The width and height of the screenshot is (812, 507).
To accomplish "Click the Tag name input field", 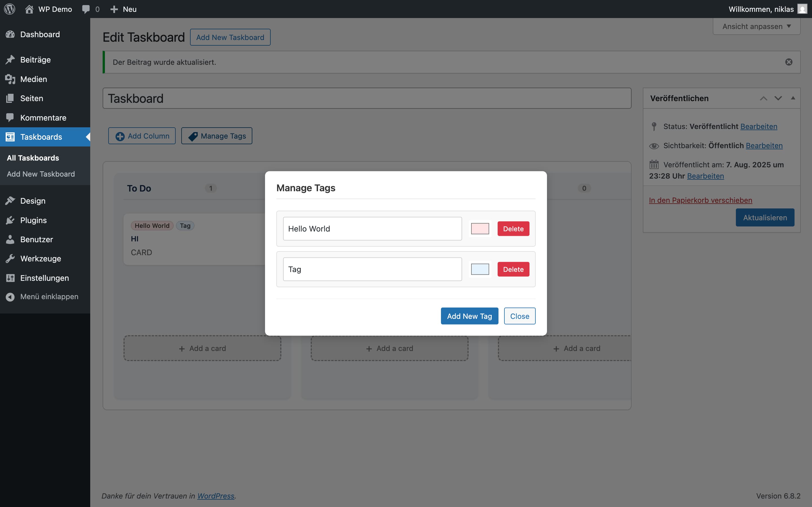I will point(372,269).
